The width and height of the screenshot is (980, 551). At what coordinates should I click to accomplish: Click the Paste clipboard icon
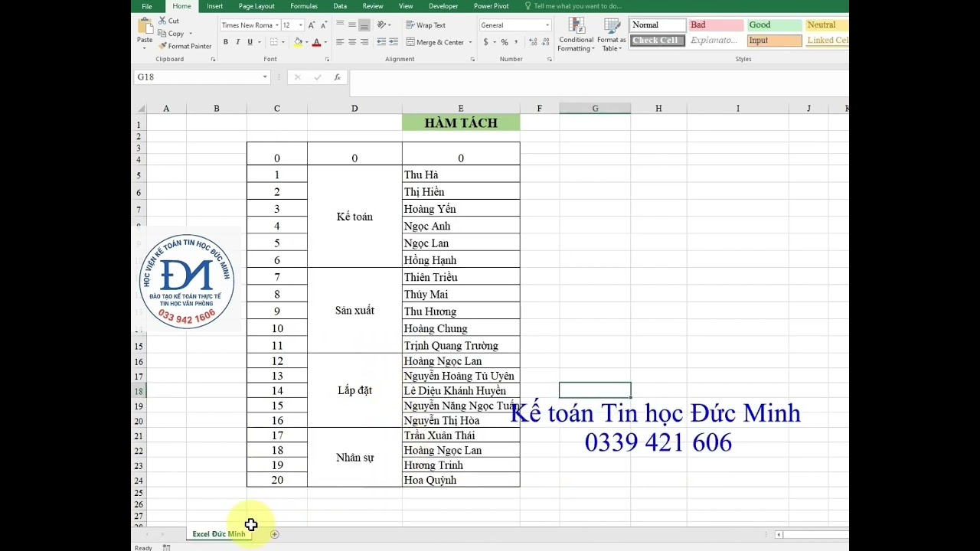(x=145, y=27)
